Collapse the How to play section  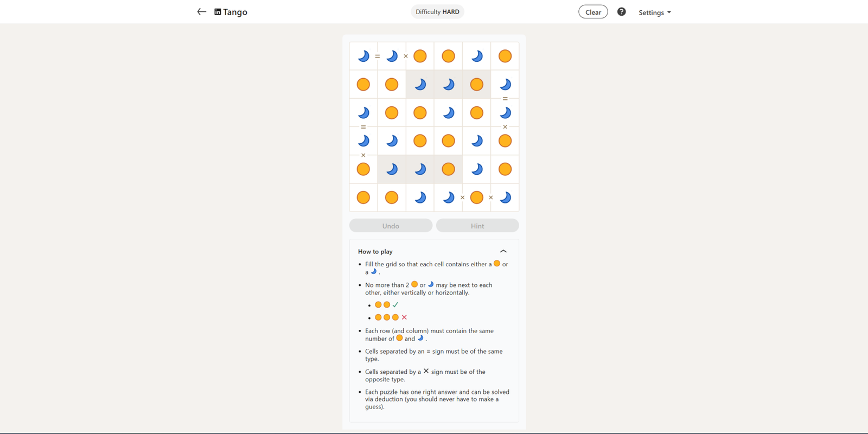(x=503, y=251)
